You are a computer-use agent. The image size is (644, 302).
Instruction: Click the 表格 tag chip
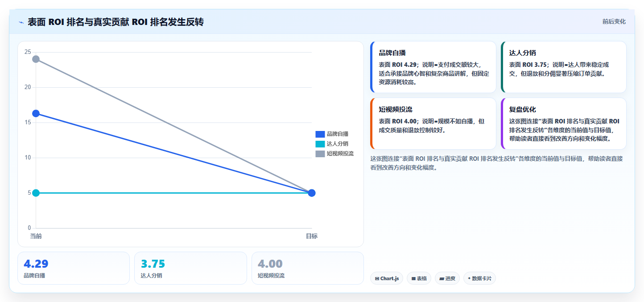pos(419,278)
